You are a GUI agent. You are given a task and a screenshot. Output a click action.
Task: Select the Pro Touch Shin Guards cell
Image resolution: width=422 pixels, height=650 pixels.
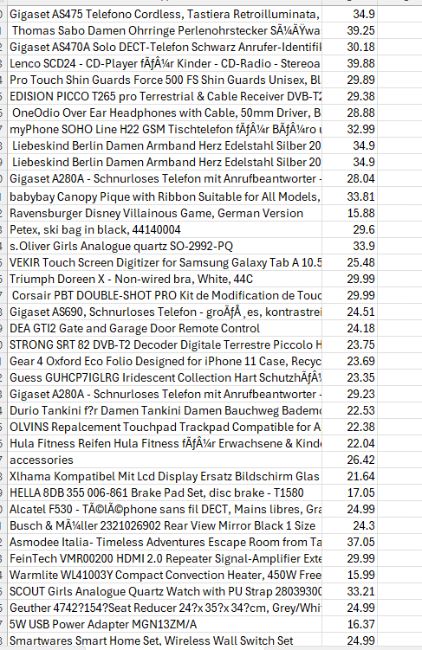coord(165,80)
